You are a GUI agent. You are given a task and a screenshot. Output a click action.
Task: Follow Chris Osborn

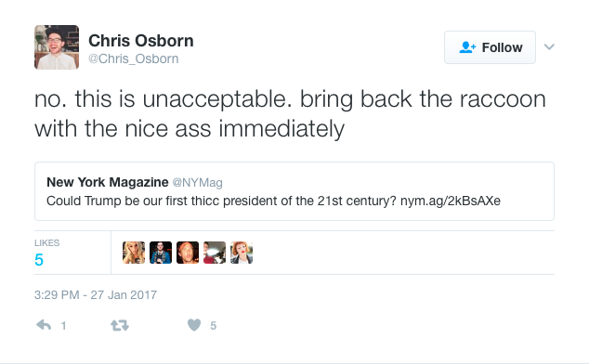coord(490,47)
